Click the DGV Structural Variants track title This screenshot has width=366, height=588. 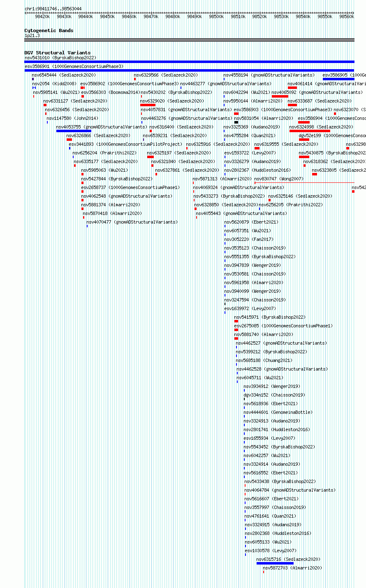coord(58,53)
